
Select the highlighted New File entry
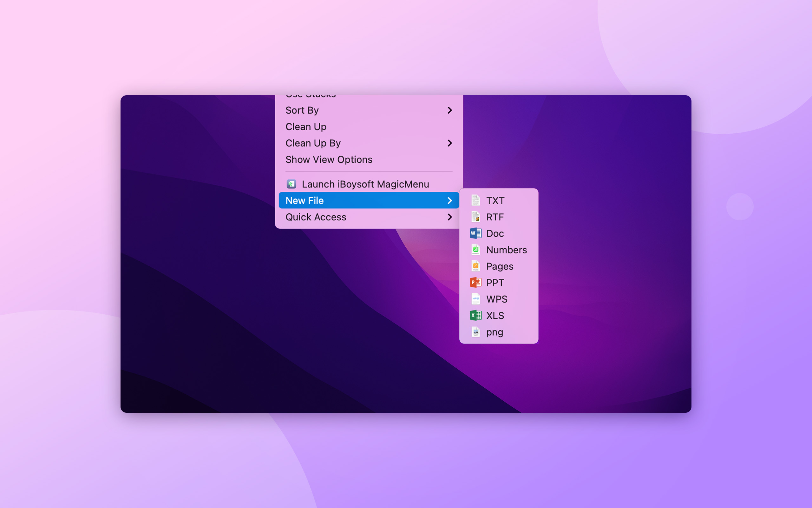369,201
